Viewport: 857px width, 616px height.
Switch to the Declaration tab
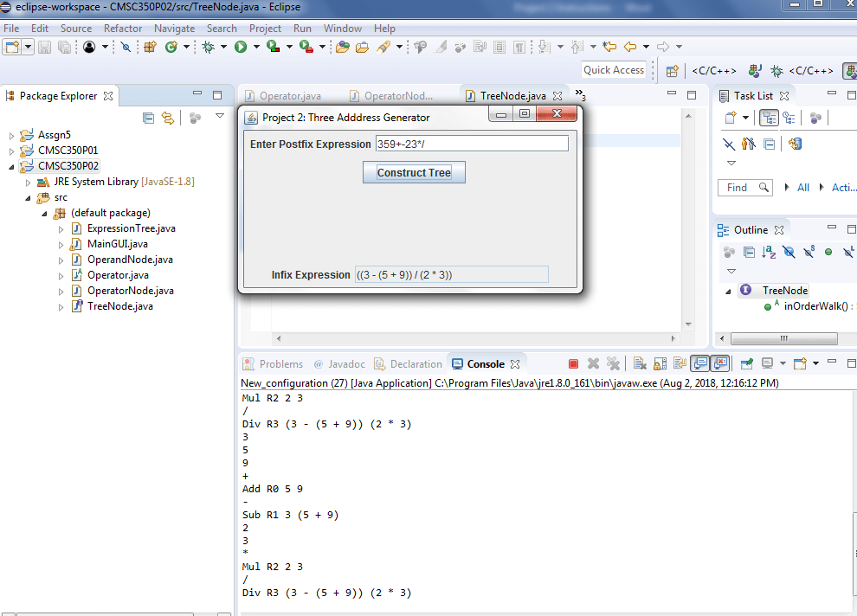click(409, 364)
